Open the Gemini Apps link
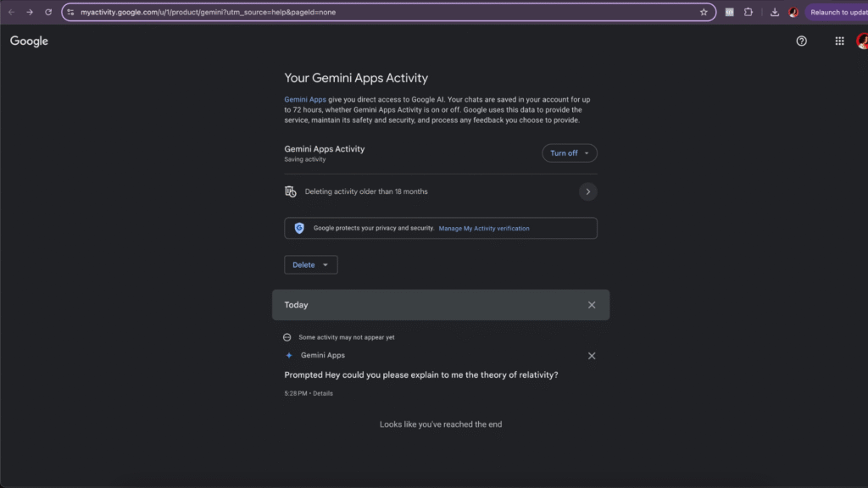 click(x=305, y=100)
